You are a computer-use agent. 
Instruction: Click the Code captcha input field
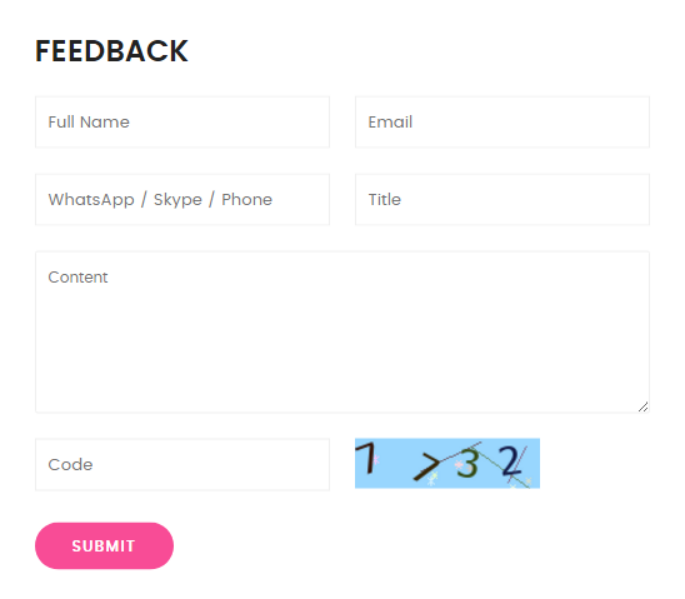click(182, 464)
